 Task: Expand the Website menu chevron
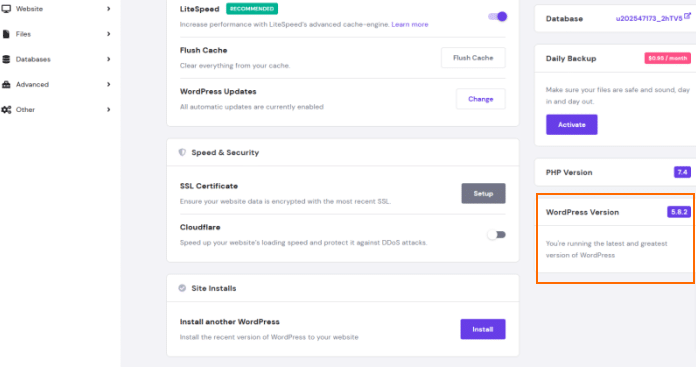tap(109, 9)
